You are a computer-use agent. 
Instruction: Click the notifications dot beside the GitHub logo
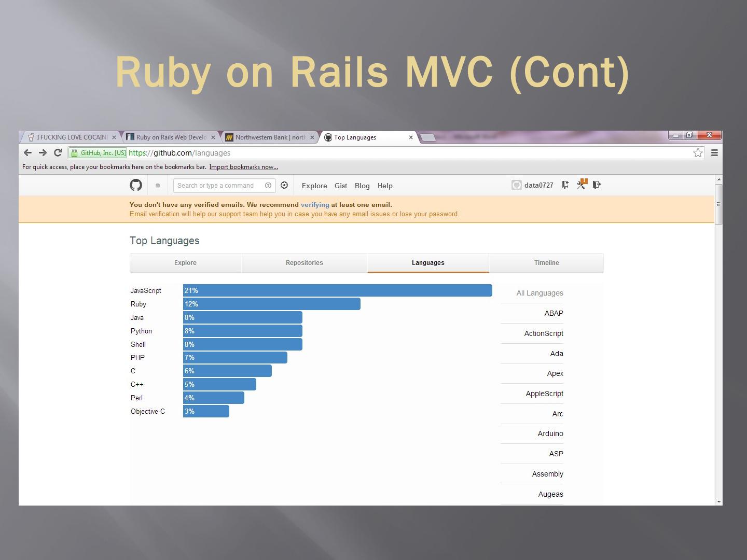point(158,186)
